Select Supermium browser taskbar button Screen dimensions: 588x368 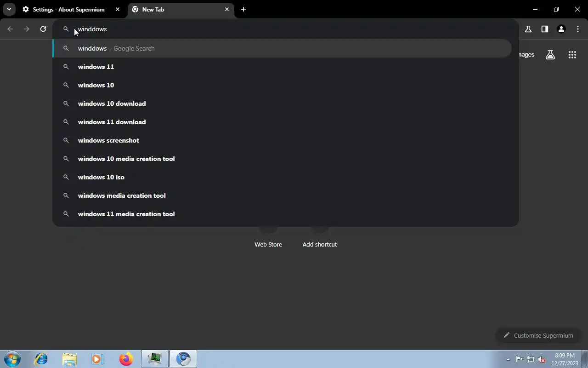tap(183, 359)
